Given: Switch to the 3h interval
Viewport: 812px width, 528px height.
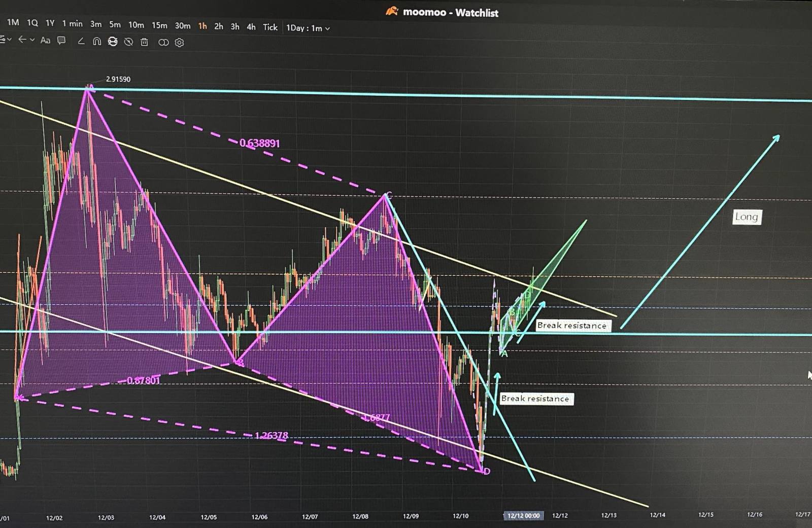Looking at the screenshot, I should pos(235,26).
